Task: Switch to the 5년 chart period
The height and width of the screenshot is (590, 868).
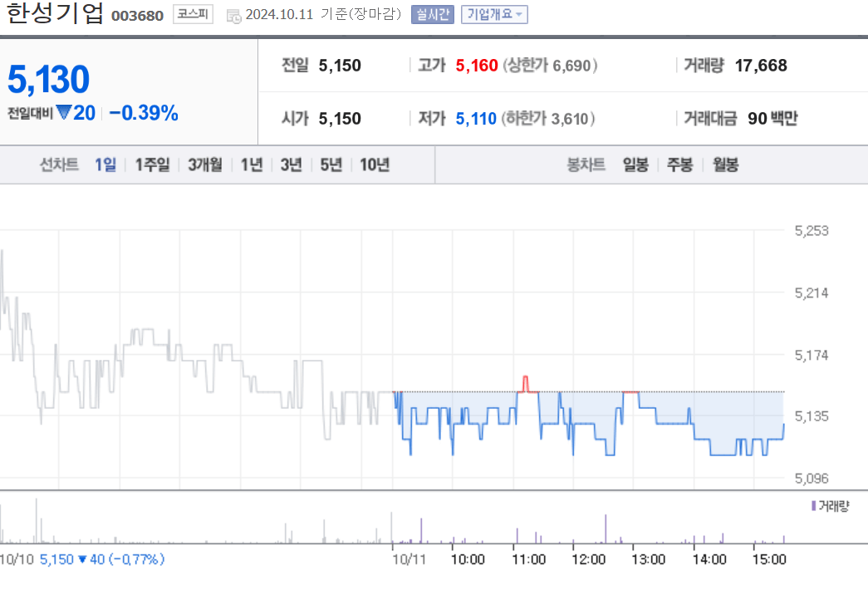Action: click(331, 165)
